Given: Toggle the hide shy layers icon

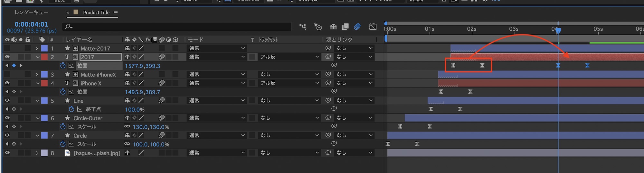Looking at the screenshot, I should click(x=333, y=27).
